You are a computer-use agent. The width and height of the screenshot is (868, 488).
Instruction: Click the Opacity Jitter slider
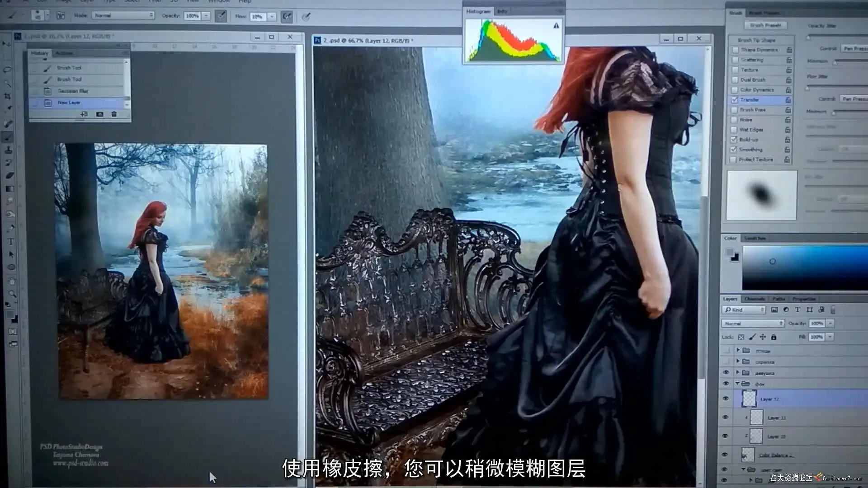(837, 37)
